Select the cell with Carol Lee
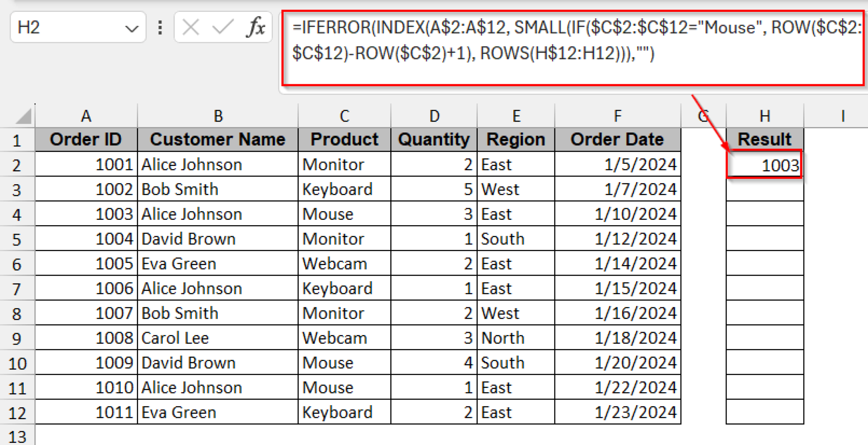Screen dimensions: 868x445 [217, 337]
